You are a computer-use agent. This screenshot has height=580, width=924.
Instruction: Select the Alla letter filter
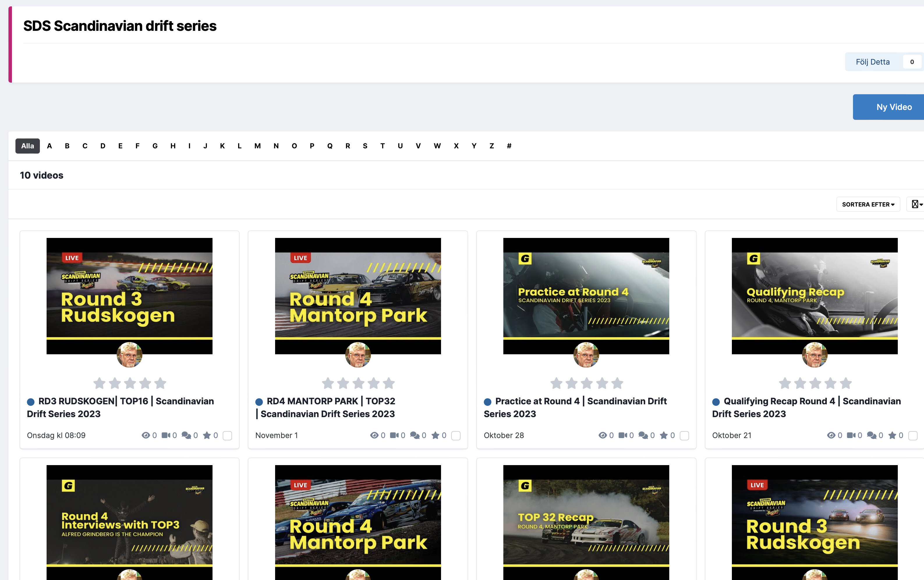pos(28,146)
